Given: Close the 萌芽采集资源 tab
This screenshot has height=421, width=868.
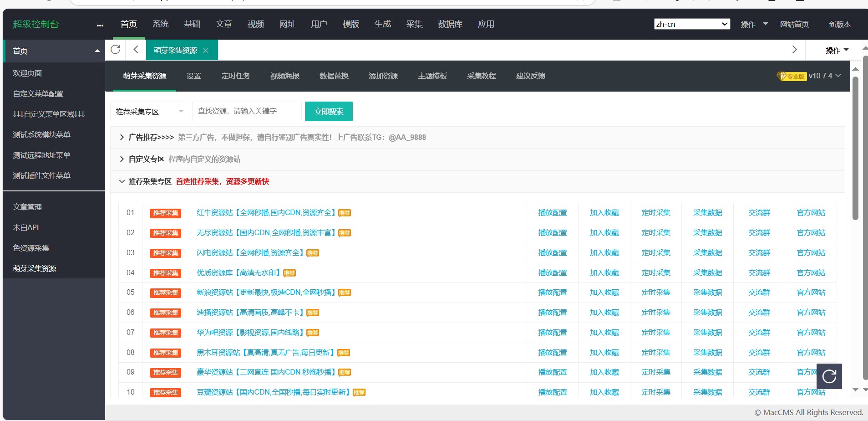Looking at the screenshot, I should (x=206, y=51).
